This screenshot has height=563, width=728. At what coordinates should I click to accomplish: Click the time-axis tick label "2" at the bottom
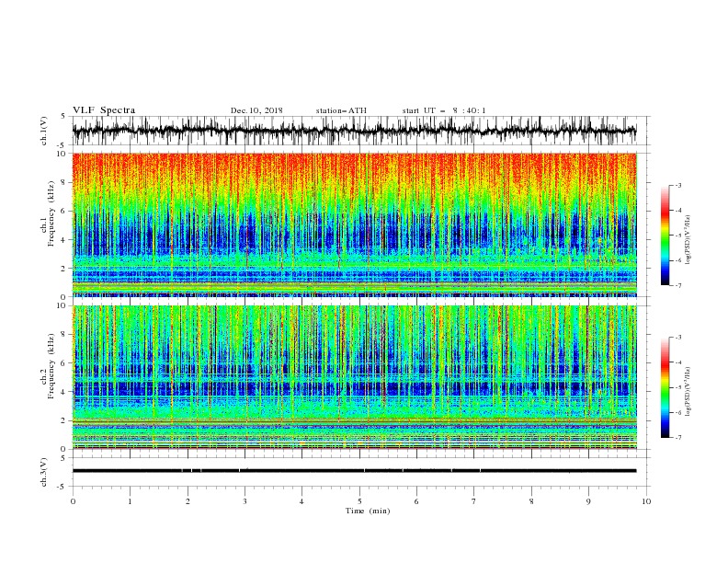click(x=188, y=501)
